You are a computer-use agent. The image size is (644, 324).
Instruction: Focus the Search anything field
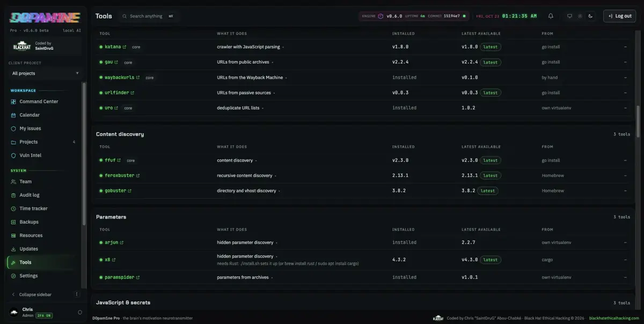click(x=149, y=16)
